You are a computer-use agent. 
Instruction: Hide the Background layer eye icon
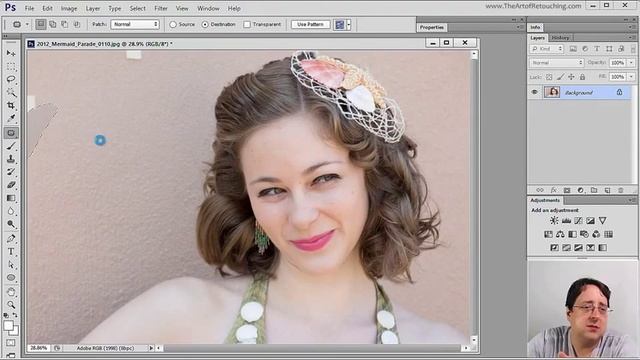point(534,92)
